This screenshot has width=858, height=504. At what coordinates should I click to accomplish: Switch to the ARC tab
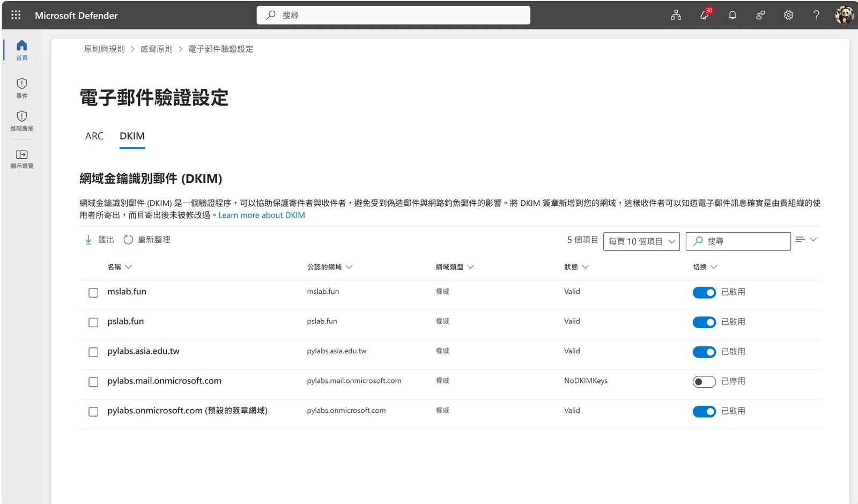click(94, 136)
